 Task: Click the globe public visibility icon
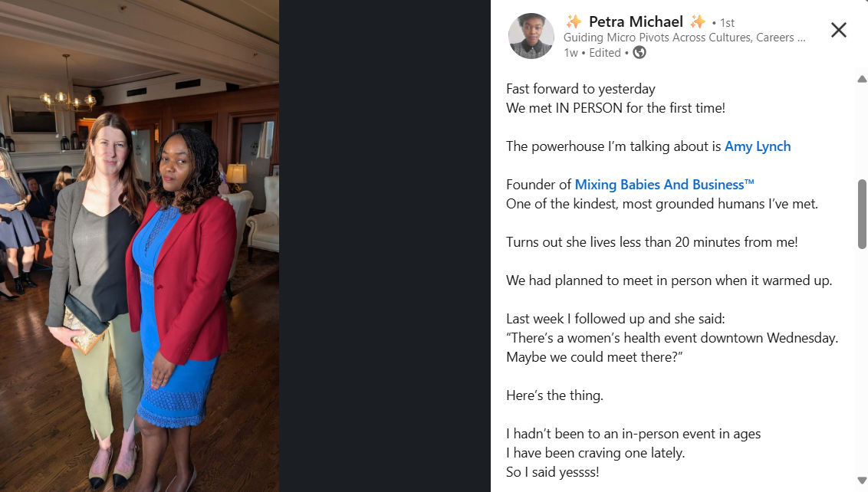639,53
